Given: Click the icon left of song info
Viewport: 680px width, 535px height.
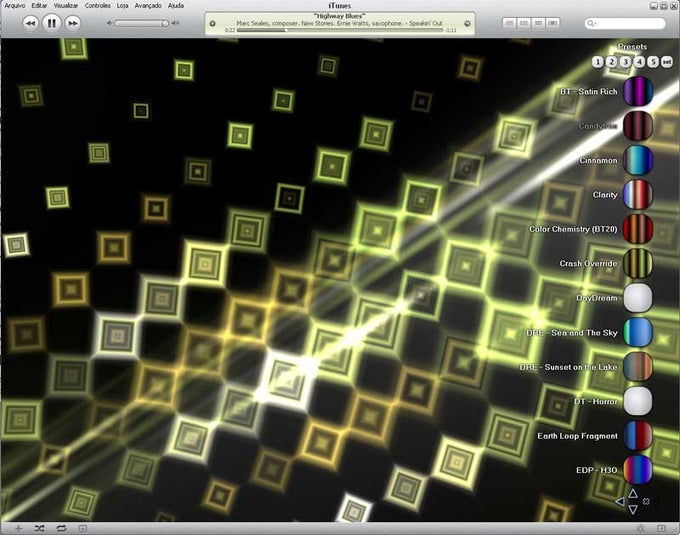Looking at the screenshot, I should [212, 23].
